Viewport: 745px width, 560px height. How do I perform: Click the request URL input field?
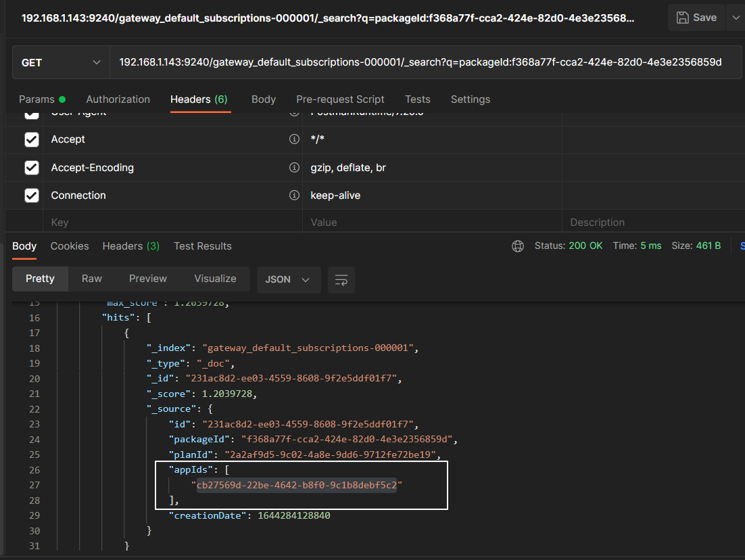pyautogui.click(x=419, y=63)
